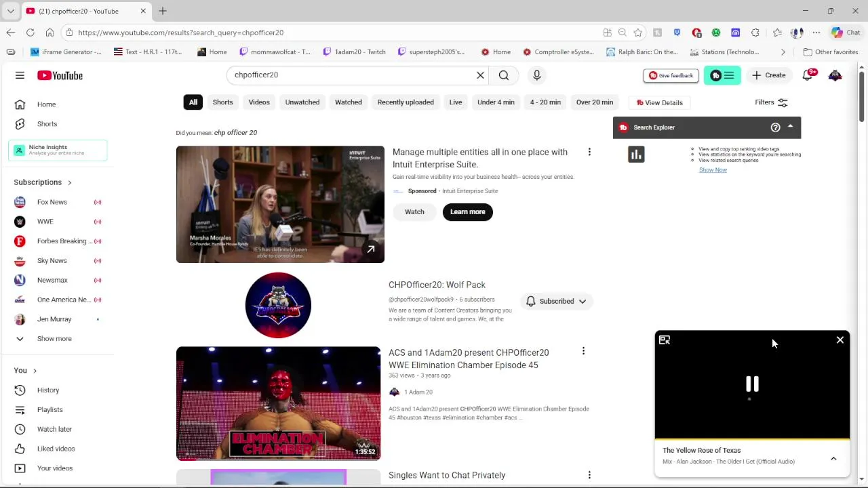Open the Elimination Chamber video thumbnail

pos(278,403)
